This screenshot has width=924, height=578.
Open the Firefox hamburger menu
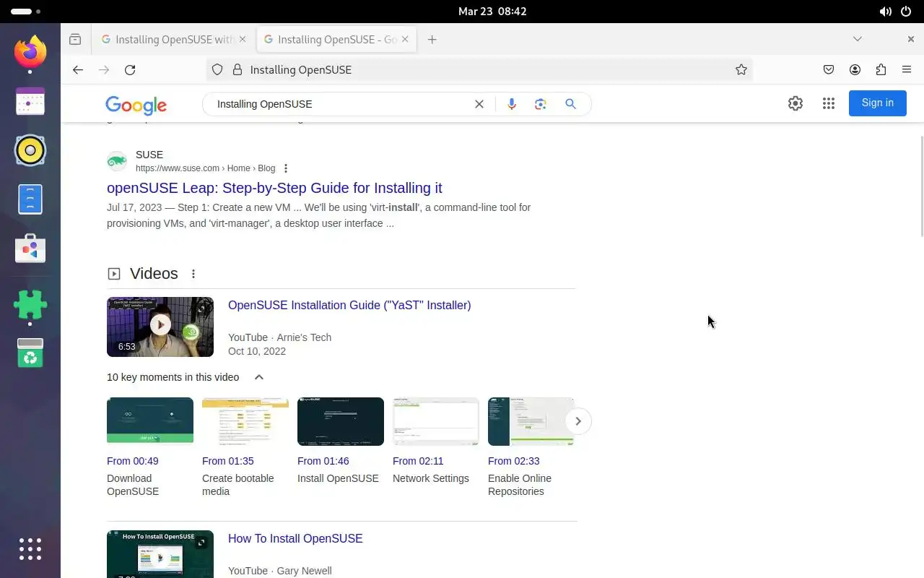[907, 69]
